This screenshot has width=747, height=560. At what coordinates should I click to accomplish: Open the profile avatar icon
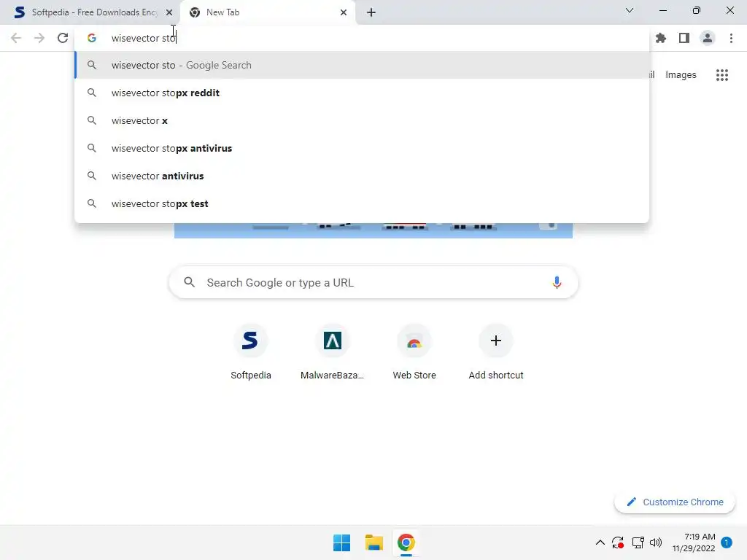[x=708, y=38]
